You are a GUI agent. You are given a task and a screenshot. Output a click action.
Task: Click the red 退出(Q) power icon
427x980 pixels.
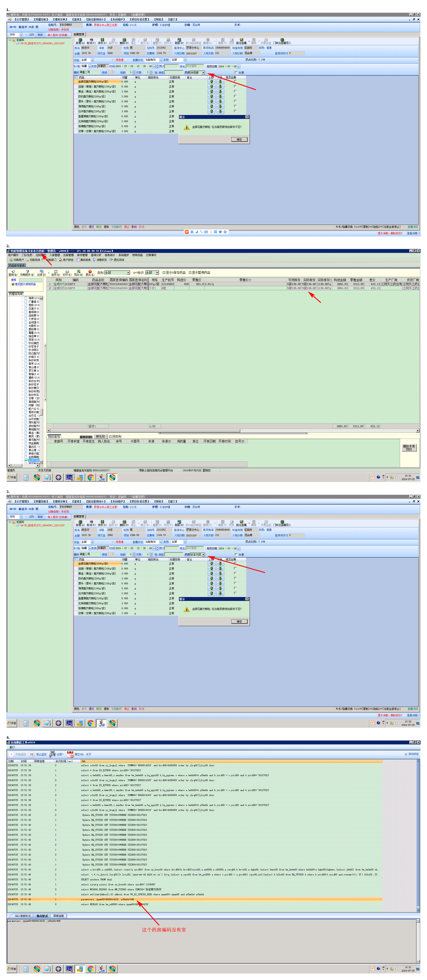90,272
